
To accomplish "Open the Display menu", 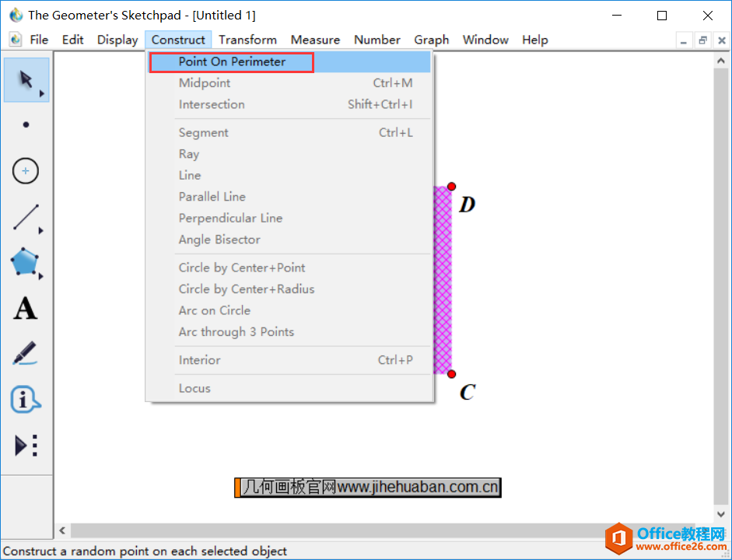I will (x=117, y=40).
